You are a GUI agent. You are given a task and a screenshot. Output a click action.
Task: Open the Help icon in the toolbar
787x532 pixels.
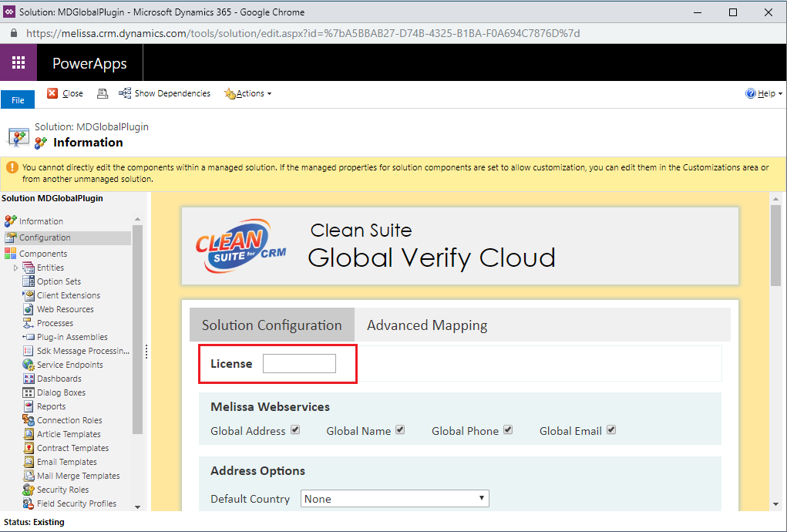point(750,93)
